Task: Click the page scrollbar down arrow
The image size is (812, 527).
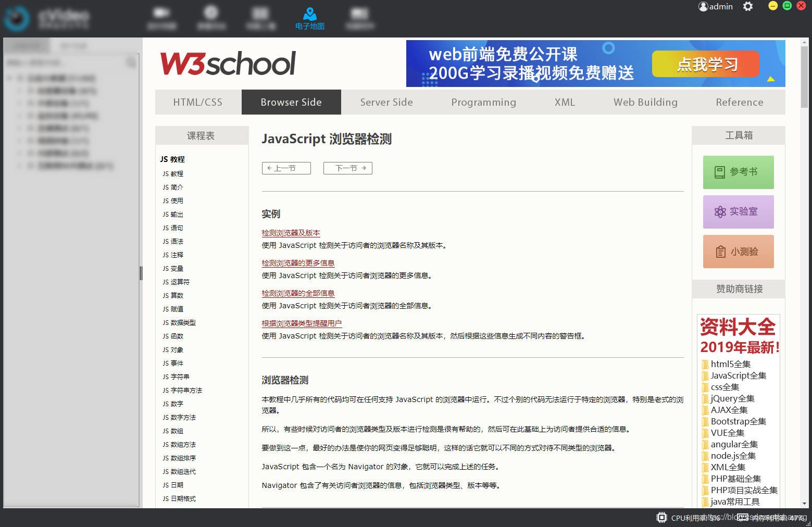Action: (x=805, y=504)
